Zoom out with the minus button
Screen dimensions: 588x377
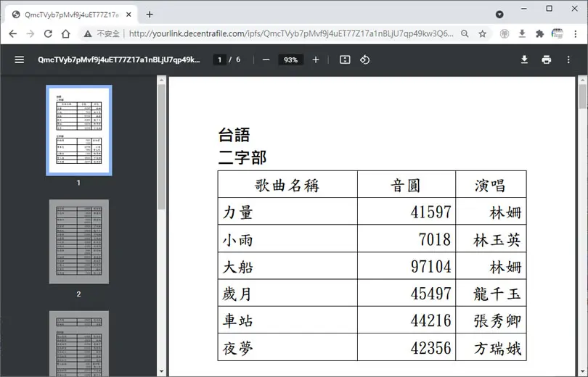click(x=266, y=60)
